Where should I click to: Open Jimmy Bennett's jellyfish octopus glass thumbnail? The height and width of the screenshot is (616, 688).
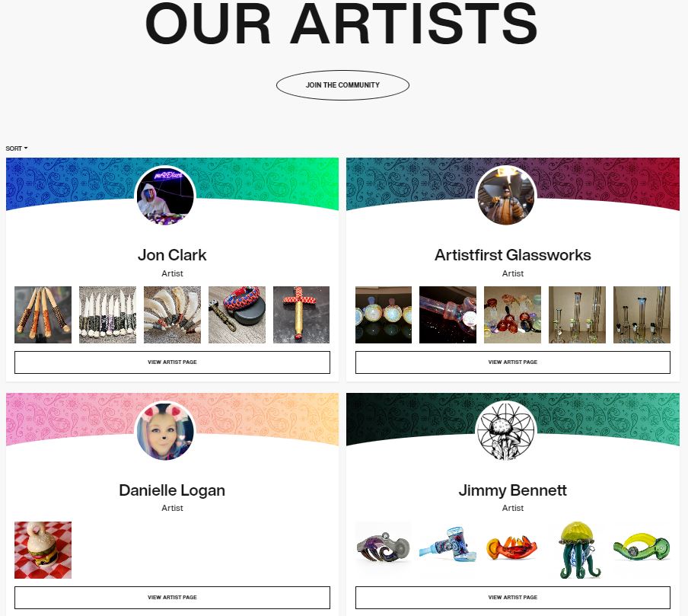click(578, 551)
